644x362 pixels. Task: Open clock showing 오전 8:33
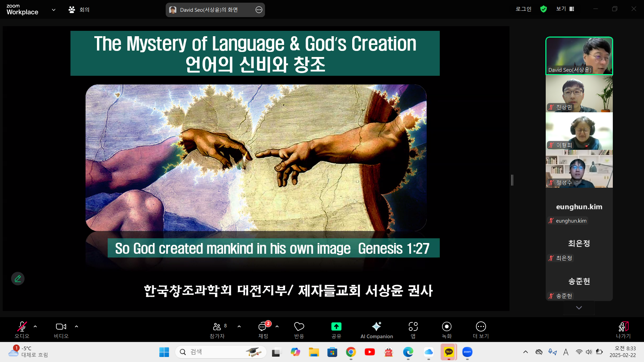(x=623, y=352)
